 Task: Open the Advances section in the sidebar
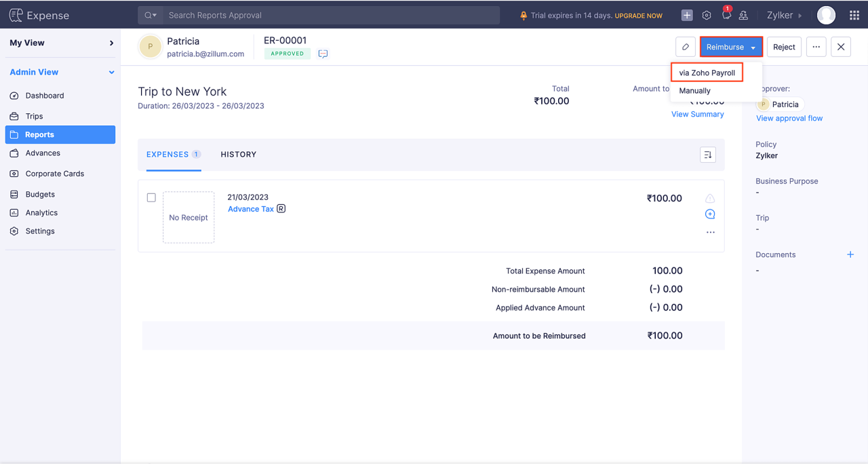pos(43,153)
